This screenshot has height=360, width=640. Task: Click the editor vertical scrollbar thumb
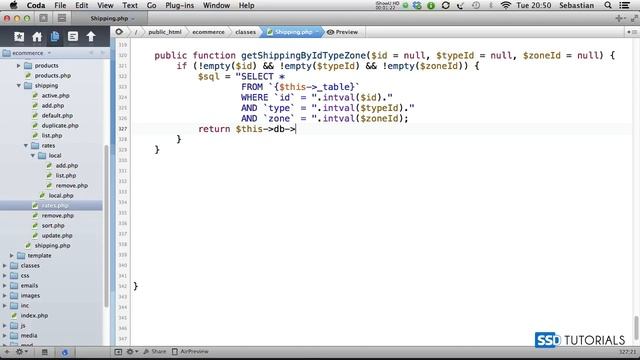(636, 328)
